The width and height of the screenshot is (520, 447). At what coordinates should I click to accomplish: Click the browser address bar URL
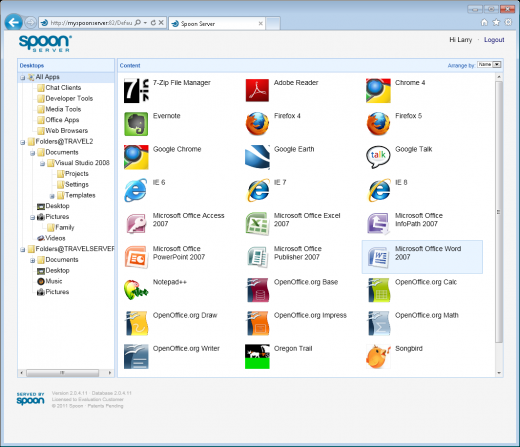tap(91, 23)
